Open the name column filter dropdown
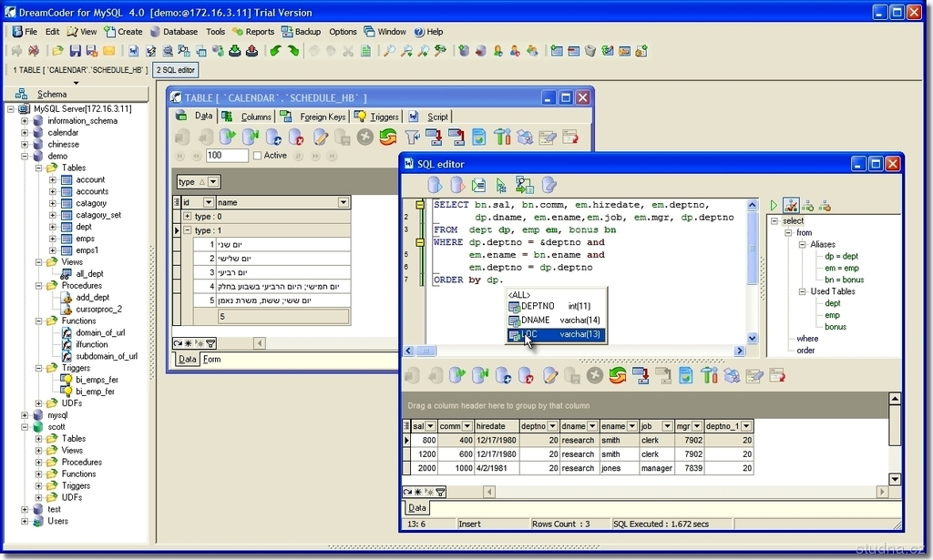933x560 pixels. [343, 202]
